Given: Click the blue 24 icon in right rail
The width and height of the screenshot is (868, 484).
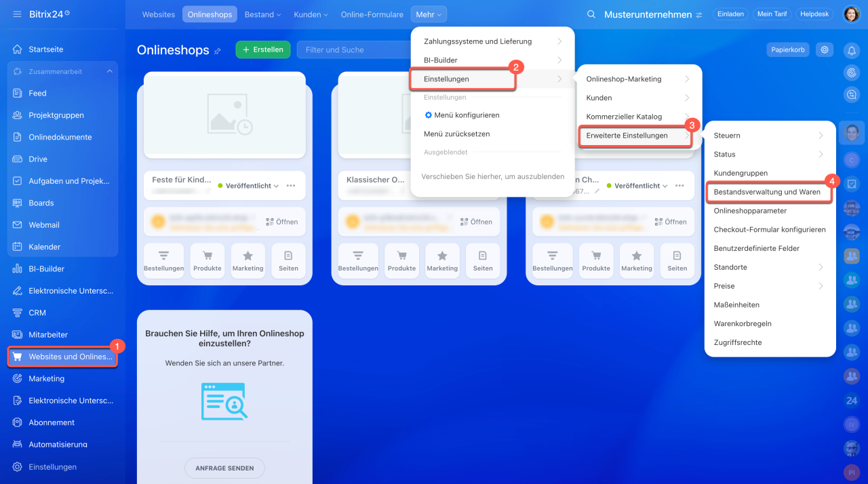Looking at the screenshot, I should (x=852, y=401).
